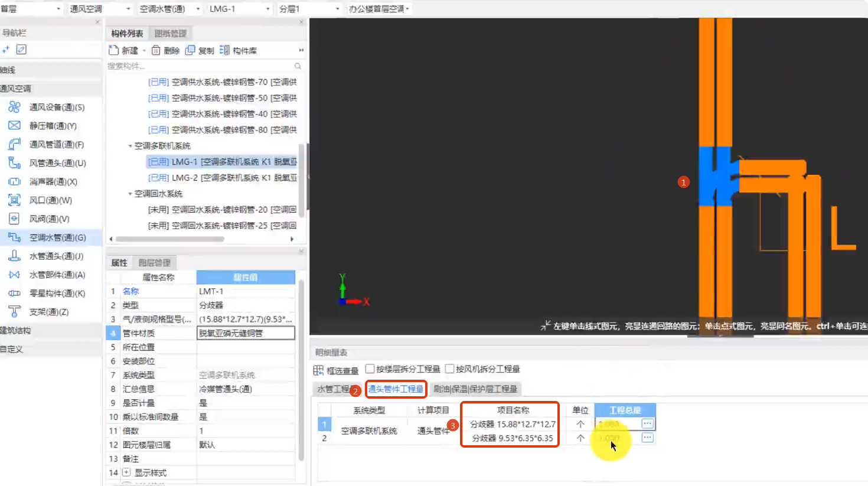
Task: Select the 通风设备(通)(S) fan icon
Action: click(x=14, y=107)
